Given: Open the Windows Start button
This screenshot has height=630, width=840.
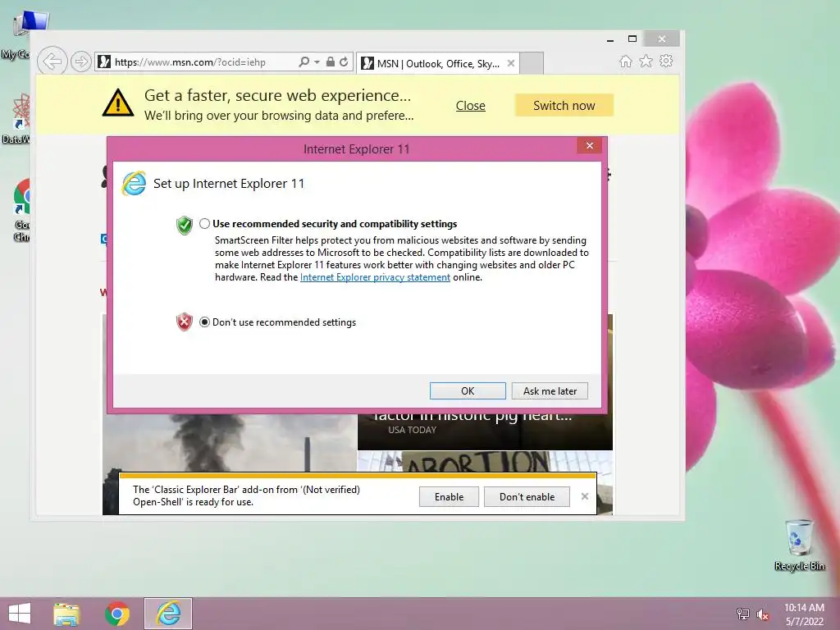Looking at the screenshot, I should [20, 614].
